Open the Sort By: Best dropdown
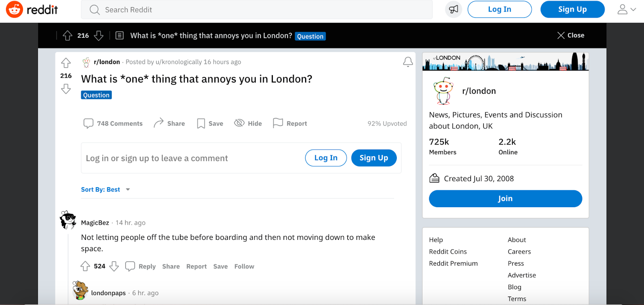The width and height of the screenshot is (644, 305). point(105,190)
